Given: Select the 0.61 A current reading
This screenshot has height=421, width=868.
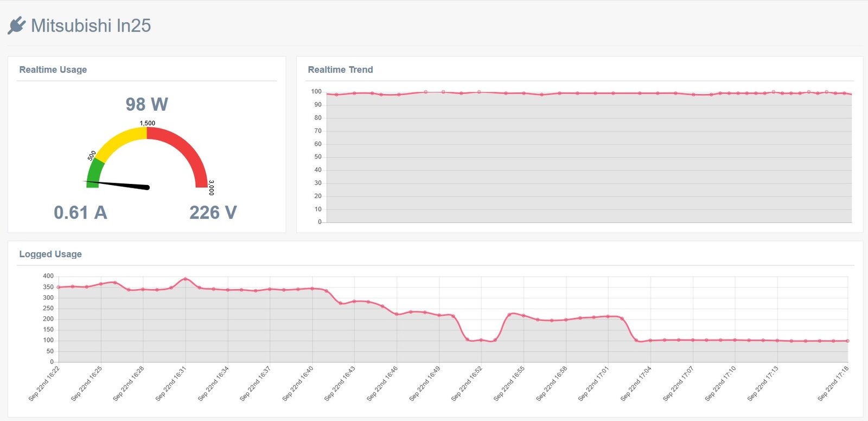Looking at the screenshot, I should pyautogui.click(x=80, y=213).
